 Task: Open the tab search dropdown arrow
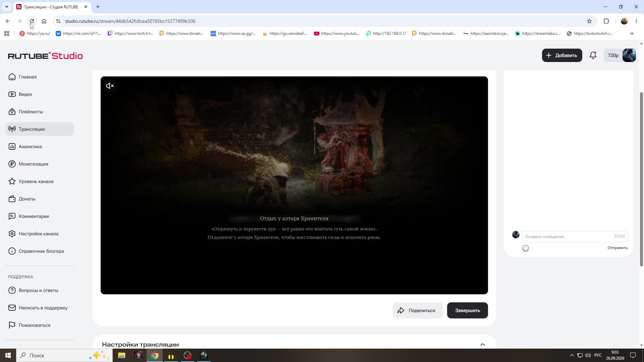click(6, 7)
